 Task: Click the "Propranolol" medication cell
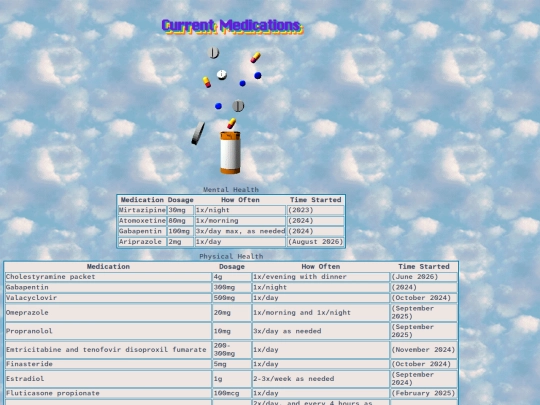[x=108, y=331]
